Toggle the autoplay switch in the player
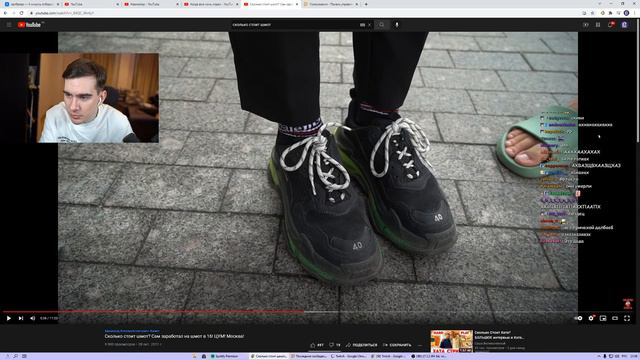The image size is (640, 360). coord(578,318)
